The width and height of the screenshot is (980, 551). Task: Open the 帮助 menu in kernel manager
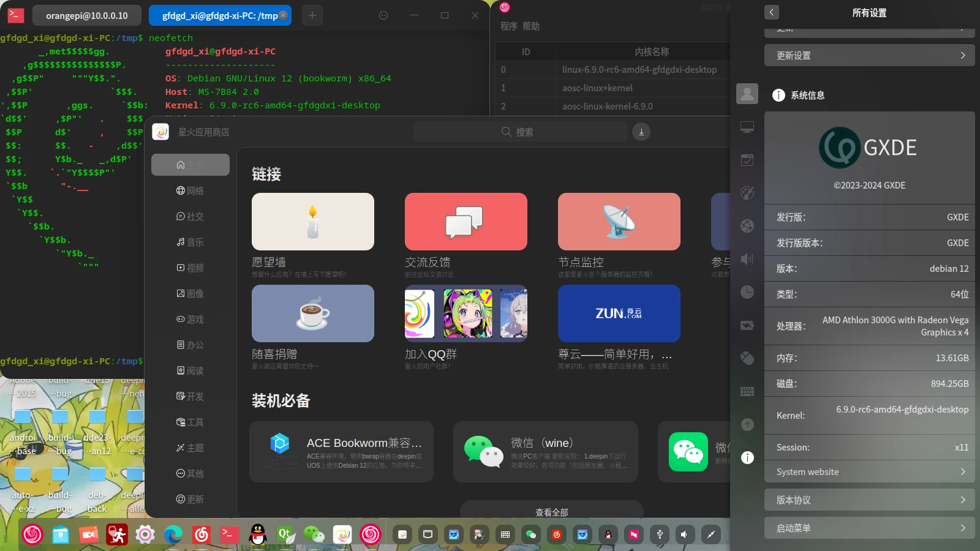(531, 26)
